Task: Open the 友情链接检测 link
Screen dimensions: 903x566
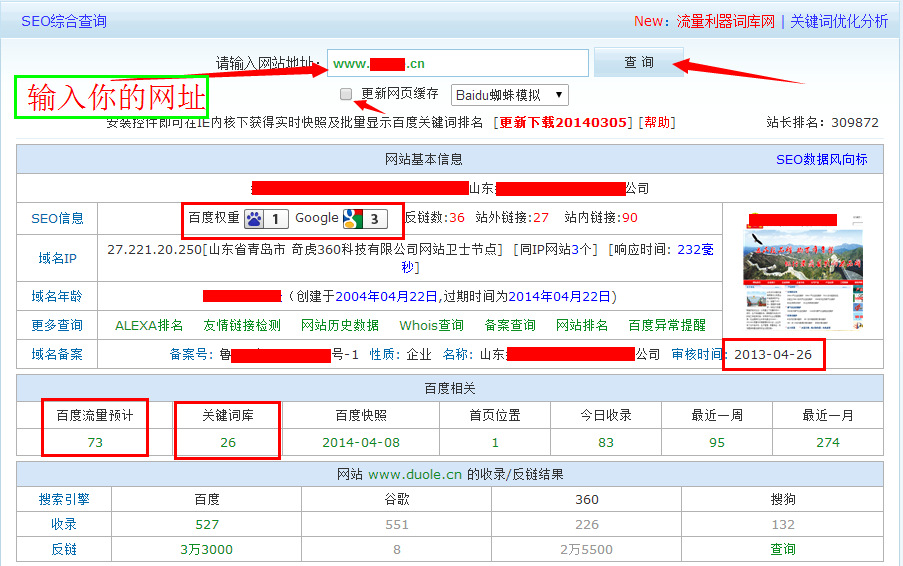Action: pyautogui.click(x=242, y=325)
